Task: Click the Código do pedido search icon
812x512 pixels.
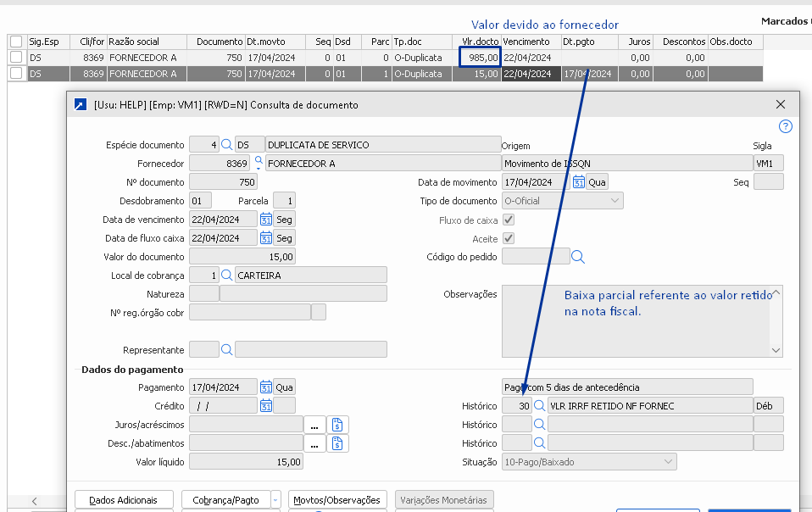Action: (x=578, y=256)
